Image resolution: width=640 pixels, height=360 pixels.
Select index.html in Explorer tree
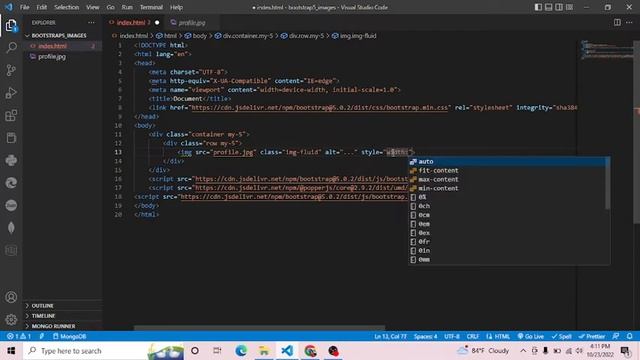(x=62, y=46)
